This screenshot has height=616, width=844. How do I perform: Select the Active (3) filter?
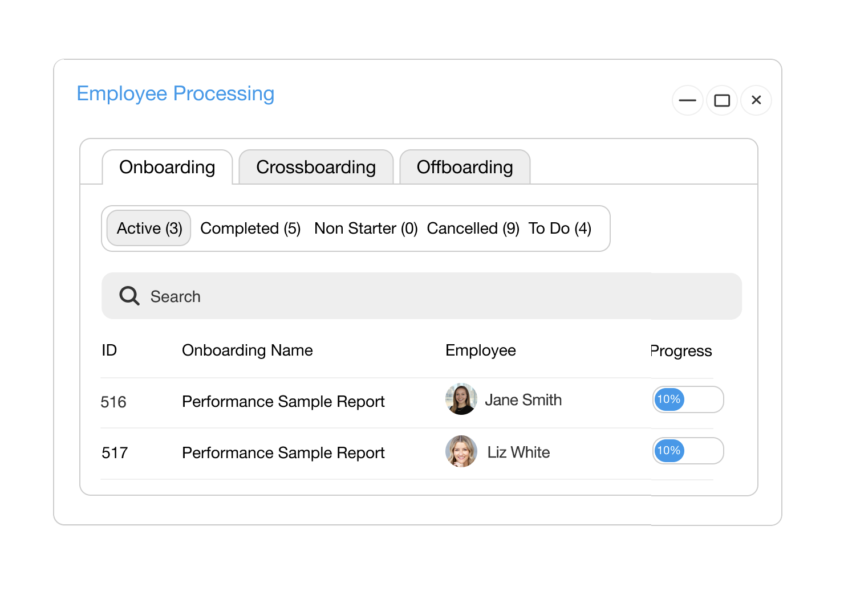[149, 228]
